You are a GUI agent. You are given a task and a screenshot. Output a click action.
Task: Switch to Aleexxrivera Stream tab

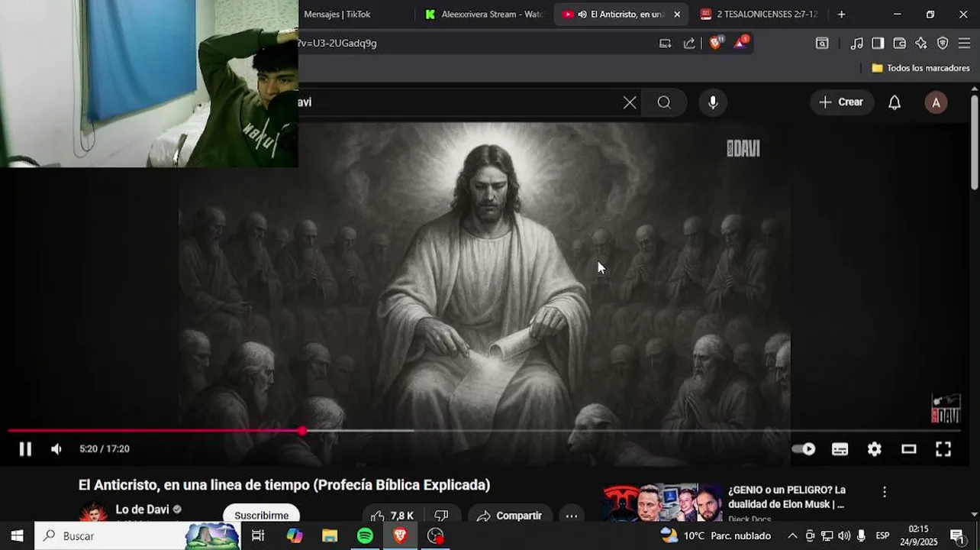coord(484,15)
